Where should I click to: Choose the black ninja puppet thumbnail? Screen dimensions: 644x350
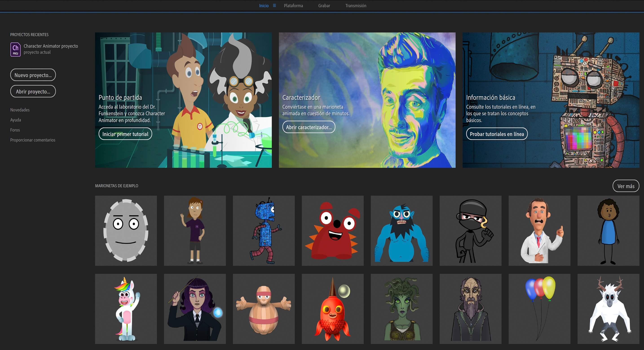470,231
